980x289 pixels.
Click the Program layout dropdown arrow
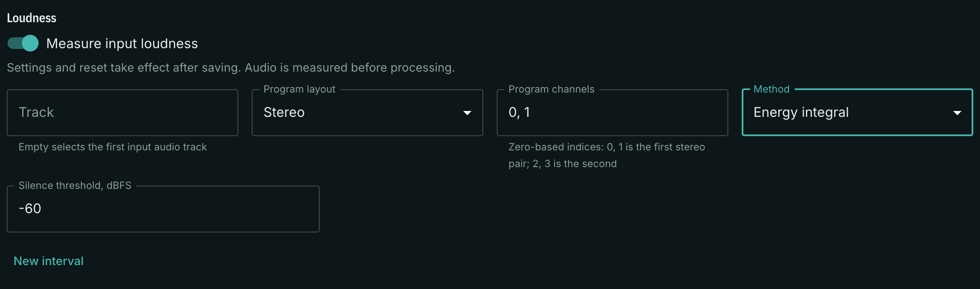click(467, 113)
